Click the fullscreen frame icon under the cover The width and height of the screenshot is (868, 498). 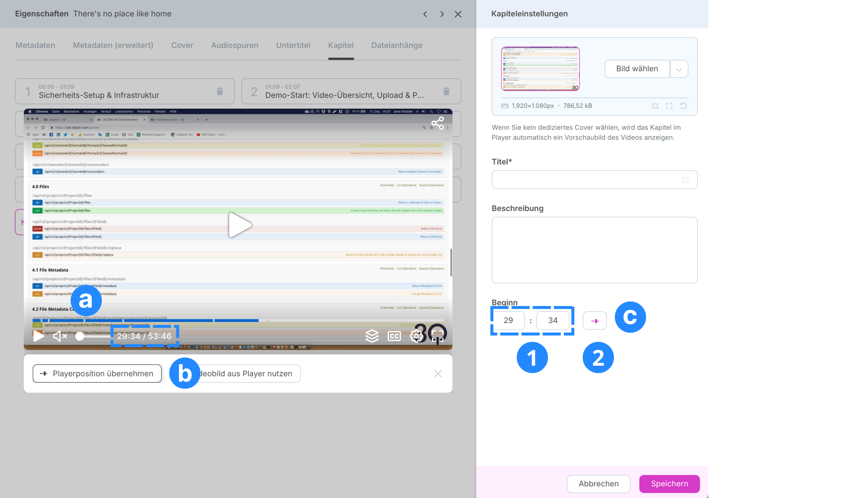click(x=669, y=106)
